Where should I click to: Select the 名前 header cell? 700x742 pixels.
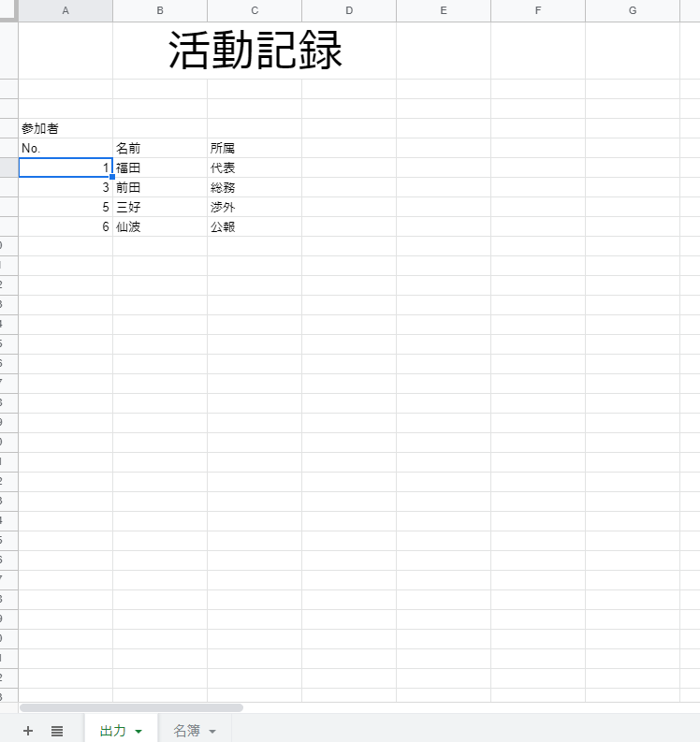(160, 148)
